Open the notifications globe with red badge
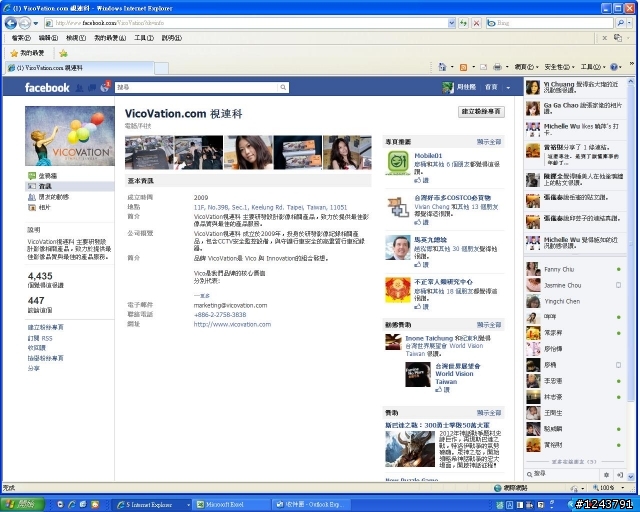The height and width of the screenshot is (512, 640). coord(105,87)
